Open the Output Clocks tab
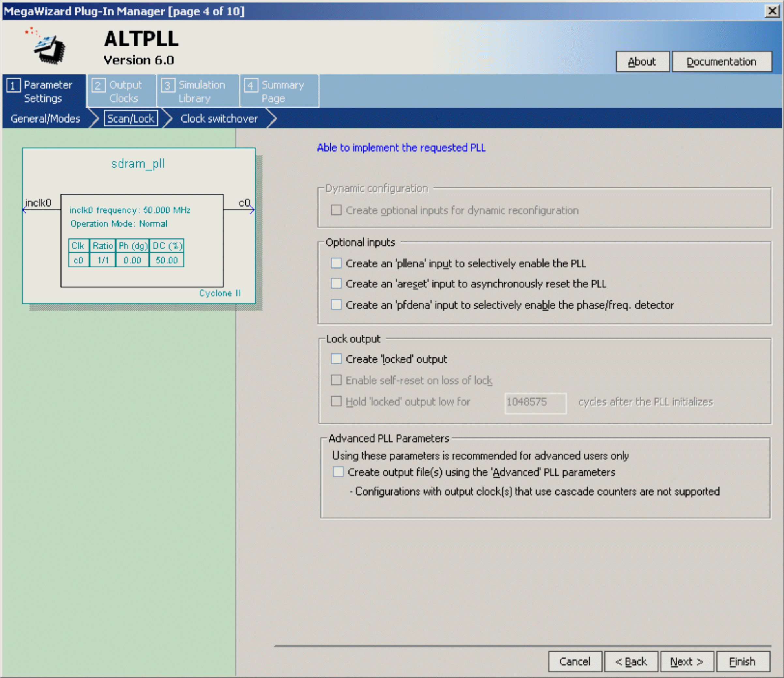This screenshot has width=784, height=678. pos(122,91)
